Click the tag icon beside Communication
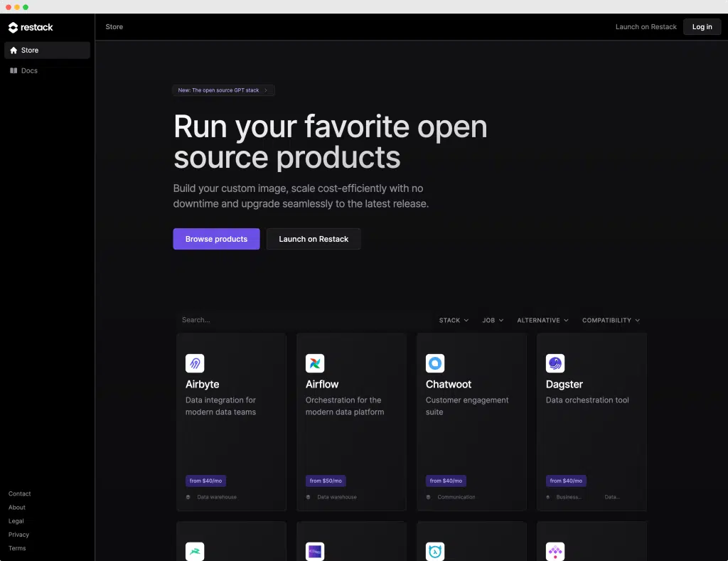 point(428,497)
